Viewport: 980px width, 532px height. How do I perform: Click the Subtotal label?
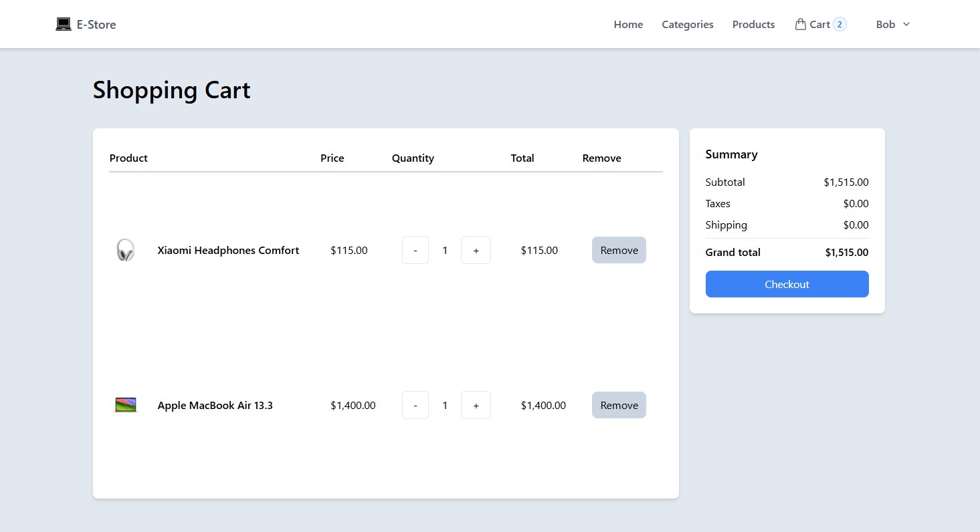click(725, 182)
